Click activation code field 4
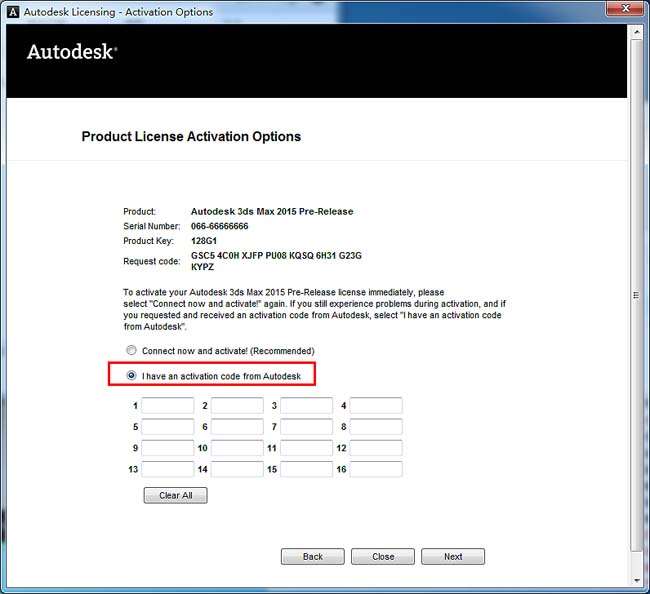The image size is (650, 594). pos(376,406)
